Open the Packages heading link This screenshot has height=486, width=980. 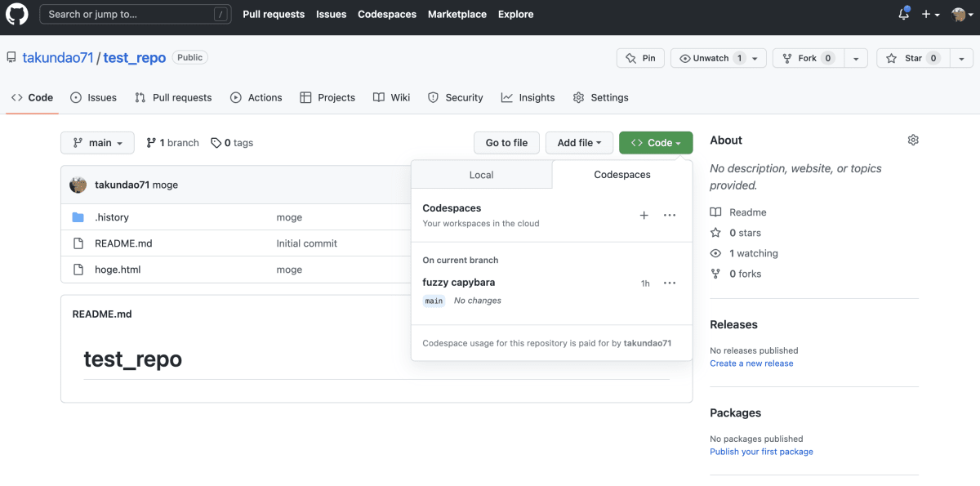point(735,412)
